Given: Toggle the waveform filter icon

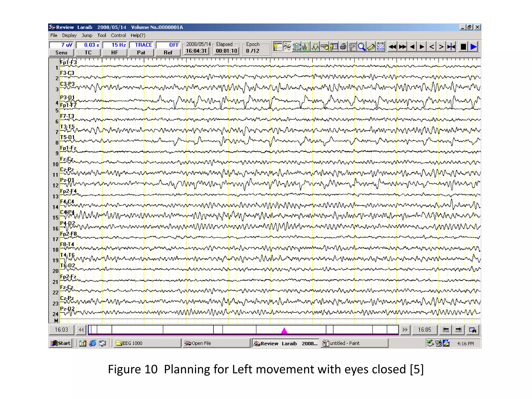Looking at the screenshot, I should [x=287, y=47].
